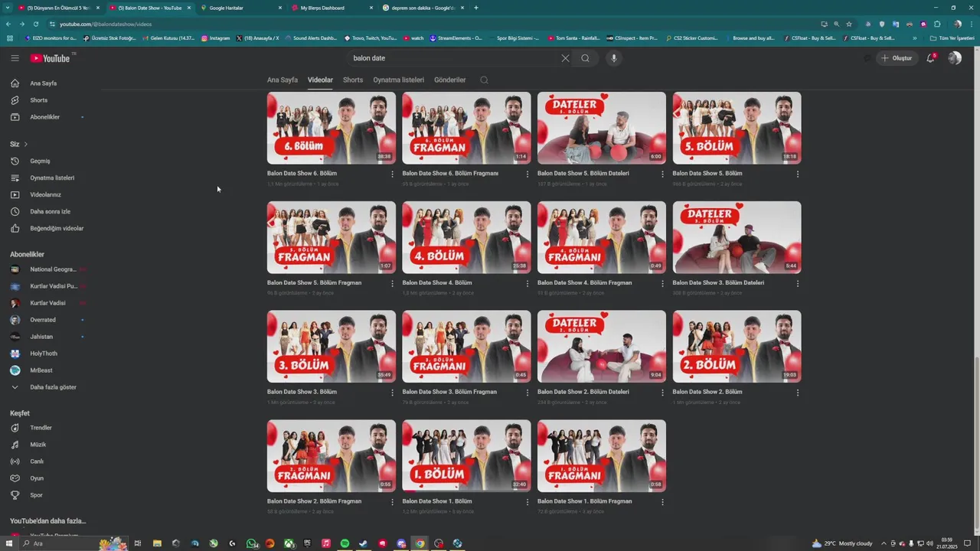Open Shorts in the sidebar
The image size is (980, 551).
pyautogui.click(x=38, y=100)
